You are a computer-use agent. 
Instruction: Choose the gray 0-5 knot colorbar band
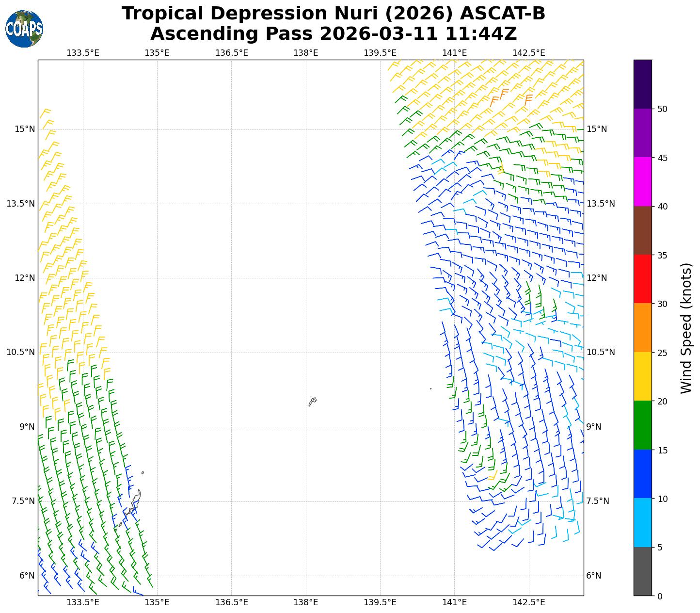[643, 571]
